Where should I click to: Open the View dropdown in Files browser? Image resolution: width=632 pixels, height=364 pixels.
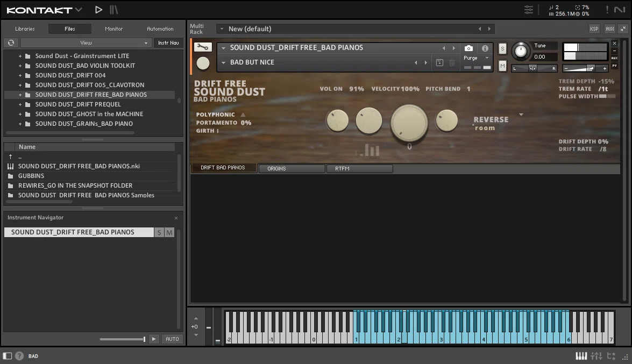pyautogui.click(x=86, y=42)
